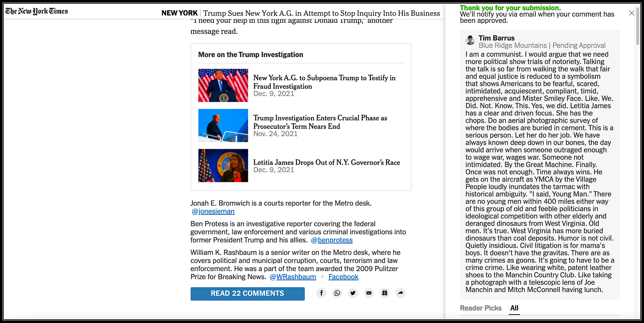644x323 pixels.
Task: Open the NEW YORK section link
Action: coord(180,13)
